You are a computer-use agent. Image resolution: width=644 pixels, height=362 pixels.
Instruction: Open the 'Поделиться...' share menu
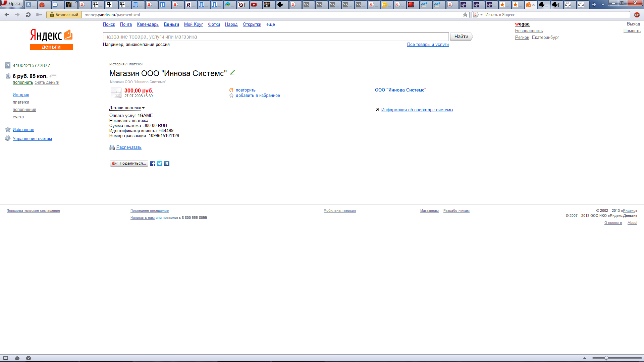[x=129, y=164]
